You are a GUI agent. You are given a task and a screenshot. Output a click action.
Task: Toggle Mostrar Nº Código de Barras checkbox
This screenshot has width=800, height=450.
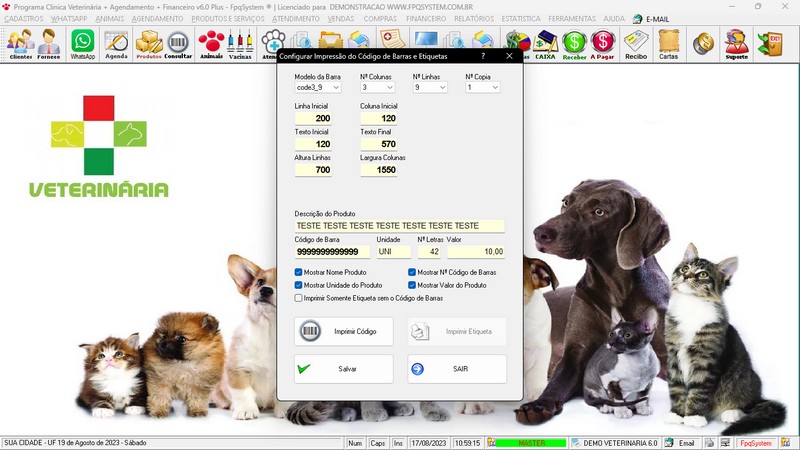point(412,272)
